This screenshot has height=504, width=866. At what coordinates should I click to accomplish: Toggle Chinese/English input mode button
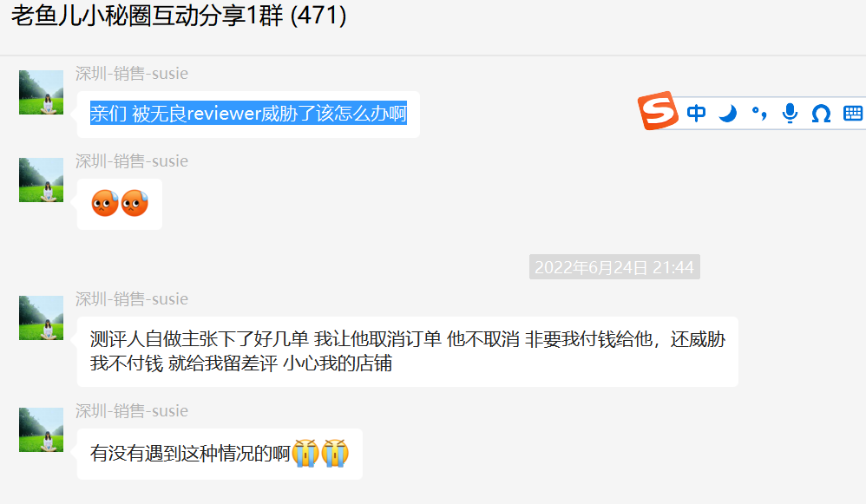tap(697, 113)
